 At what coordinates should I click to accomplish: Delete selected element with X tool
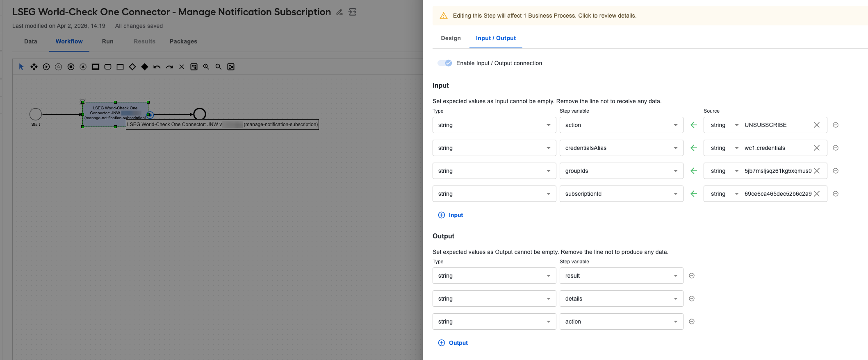(x=182, y=67)
